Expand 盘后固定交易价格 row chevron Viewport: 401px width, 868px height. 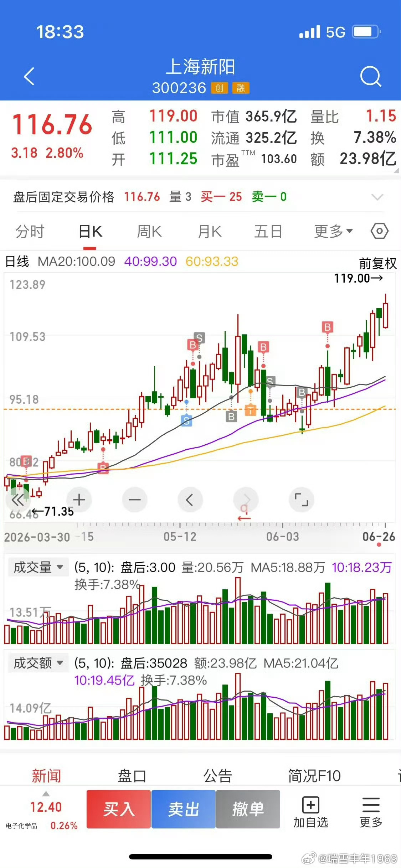coord(377,197)
